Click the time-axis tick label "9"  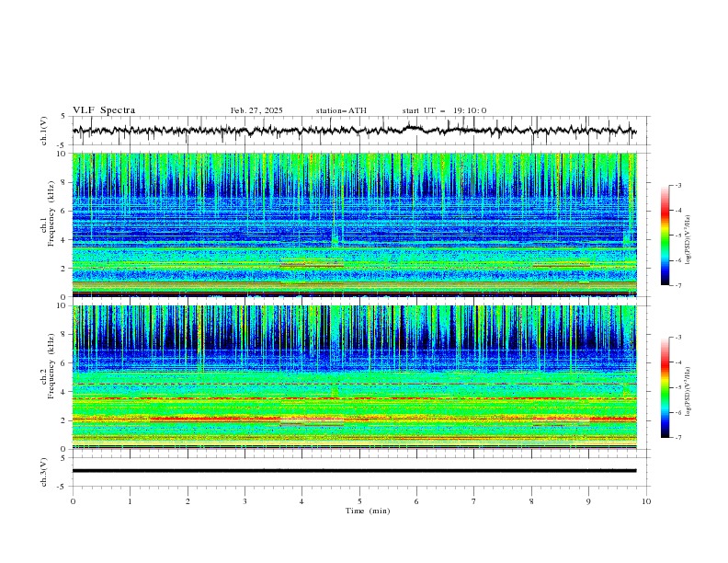pos(588,501)
